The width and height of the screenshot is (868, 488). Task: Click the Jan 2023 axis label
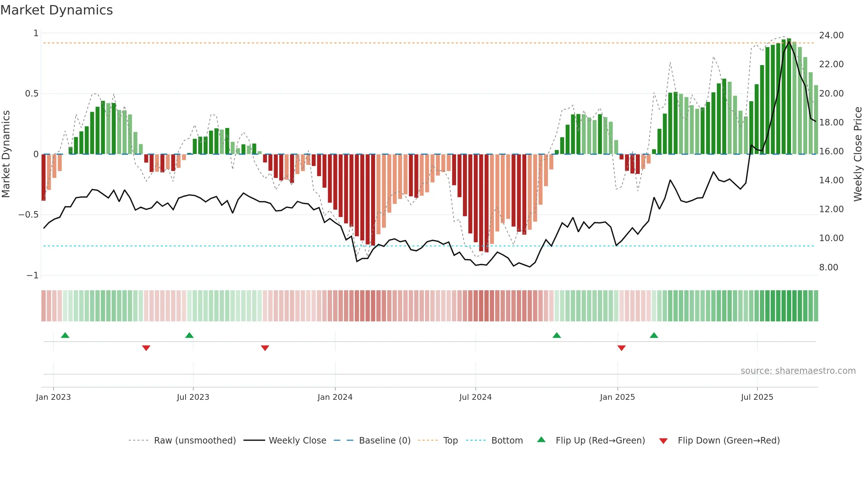pyautogui.click(x=54, y=397)
